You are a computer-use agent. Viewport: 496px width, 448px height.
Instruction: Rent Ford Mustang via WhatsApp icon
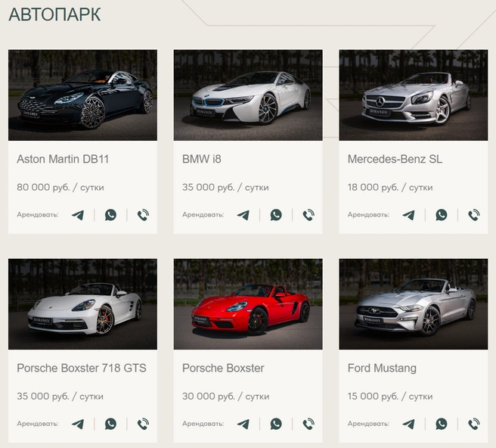pos(442,424)
